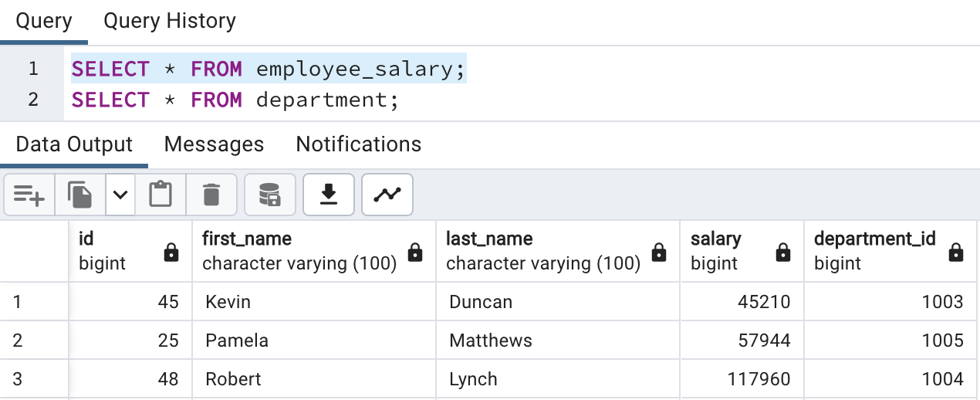Click the Paste clipboard icon
This screenshot has height=400, width=980.
point(161,195)
